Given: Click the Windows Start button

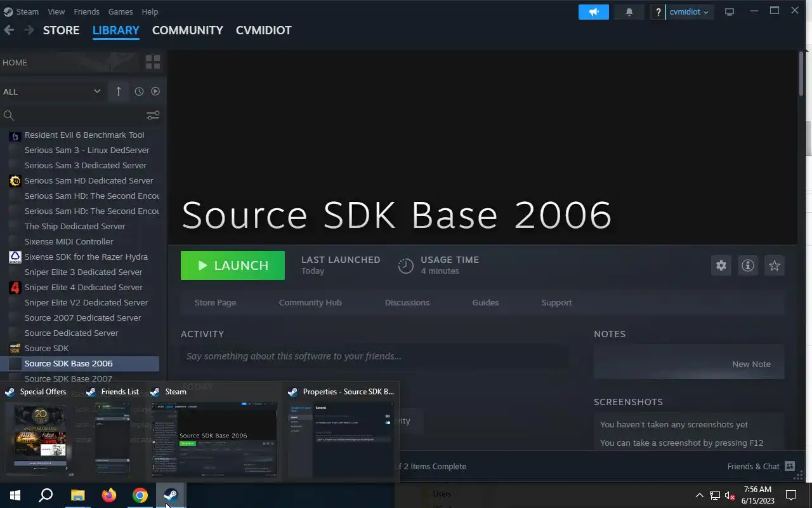Looking at the screenshot, I should pos(15,495).
